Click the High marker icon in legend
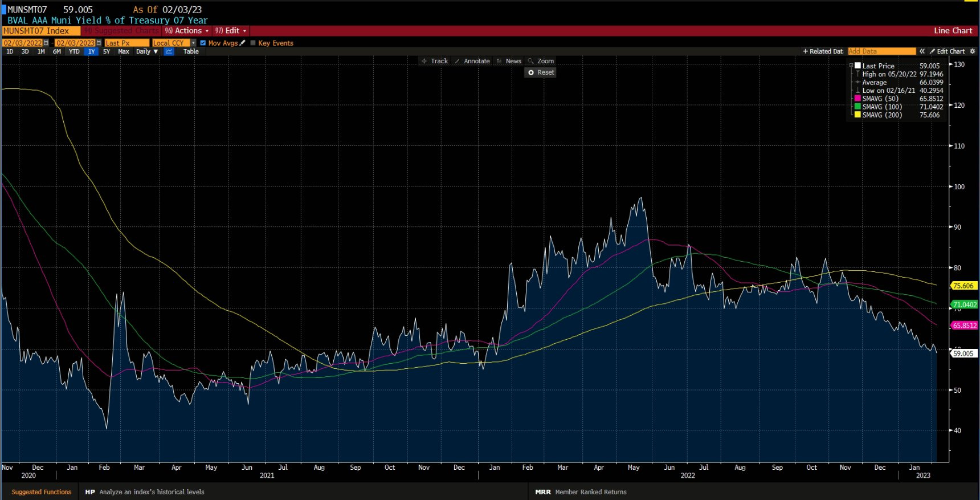 (857, 74)
